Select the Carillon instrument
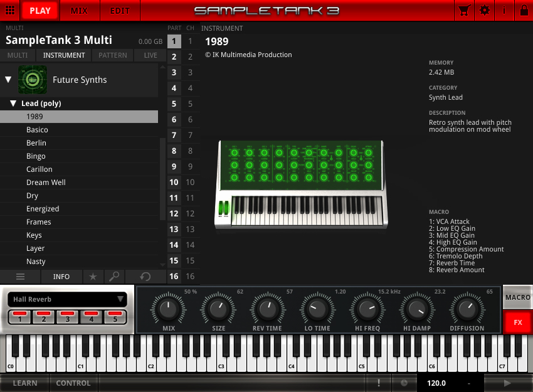533x392 pixels. (x=79, y=169)
